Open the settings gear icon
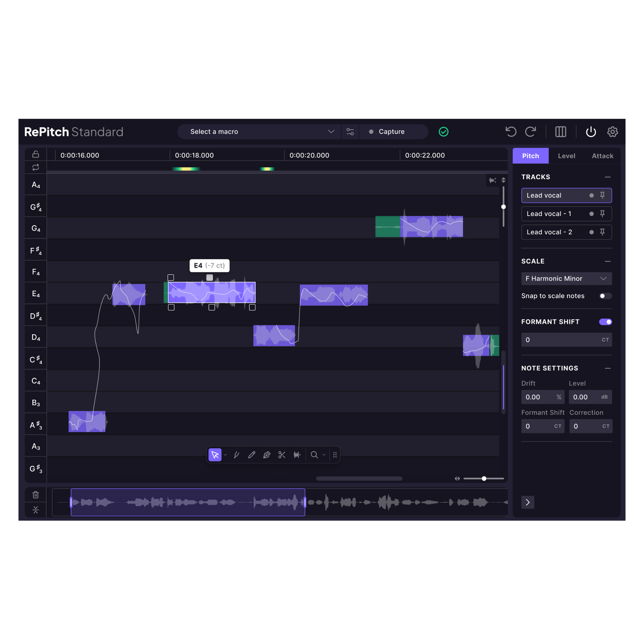 click(612, 132)
